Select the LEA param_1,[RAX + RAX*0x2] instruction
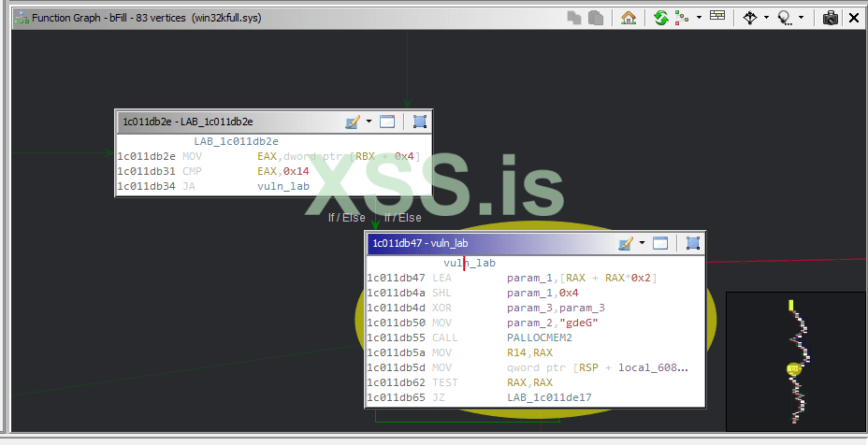 point(535,278)
